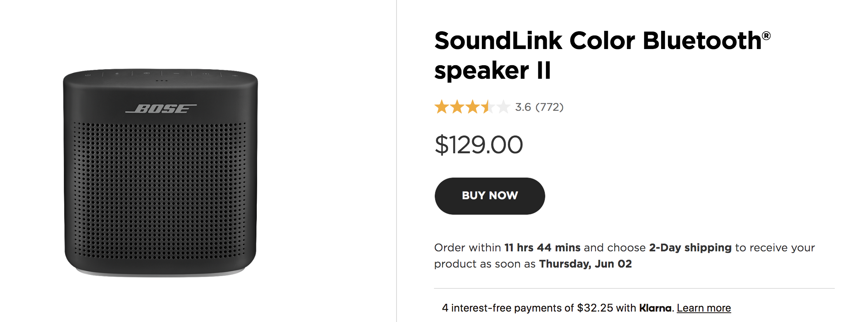Open the (772) reviews count
Screen dimensions: 868x322
point(549,107)
